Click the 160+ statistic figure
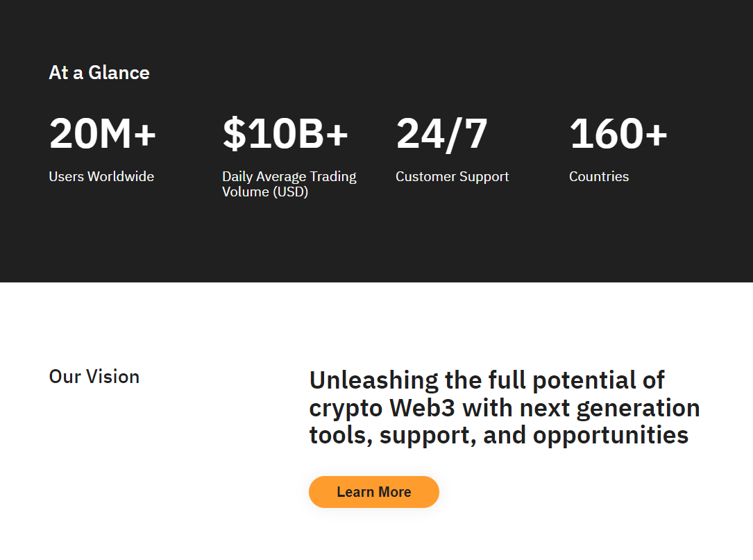Viewport: 753px width, 560px height. tap(618, 133)
